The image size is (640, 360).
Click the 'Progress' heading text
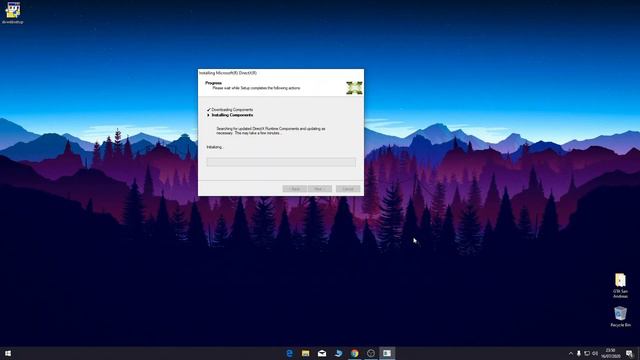pos(213,83)
